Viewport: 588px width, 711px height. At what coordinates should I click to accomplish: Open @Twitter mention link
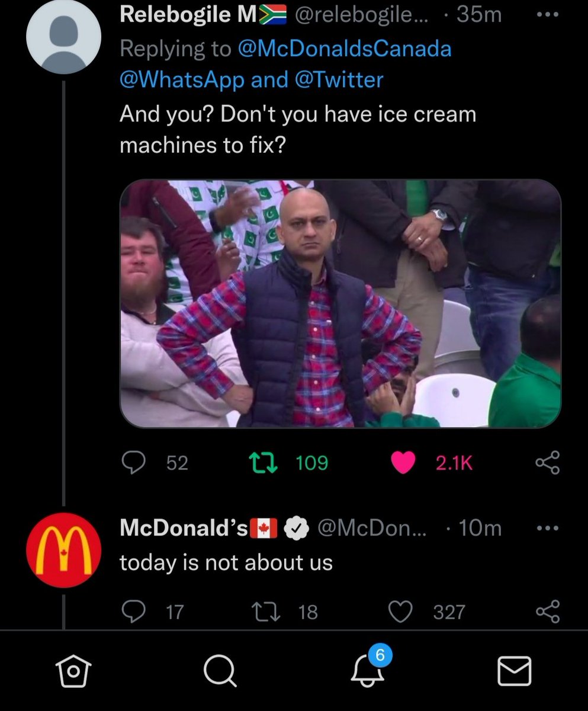tap(338, 79)
